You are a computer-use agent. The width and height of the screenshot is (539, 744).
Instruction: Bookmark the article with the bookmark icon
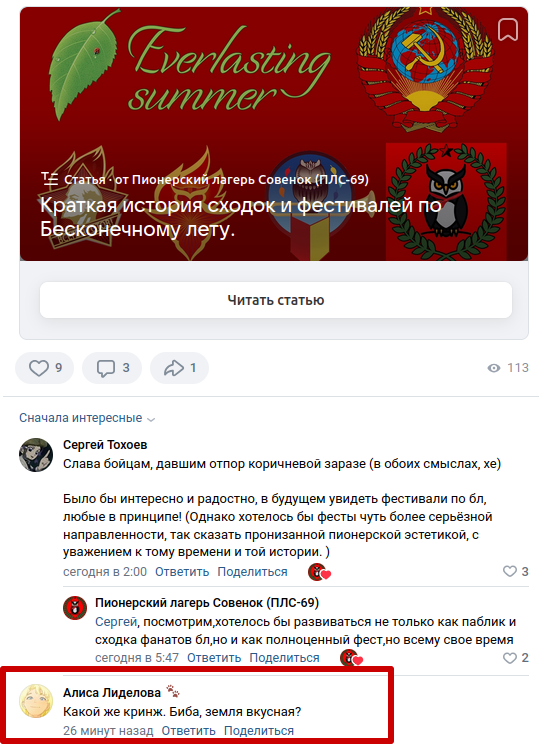pyautogui.click(x=507, y=30)
